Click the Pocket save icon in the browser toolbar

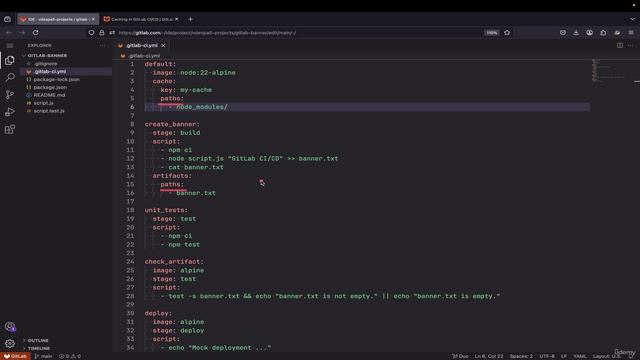coord(563,33)
